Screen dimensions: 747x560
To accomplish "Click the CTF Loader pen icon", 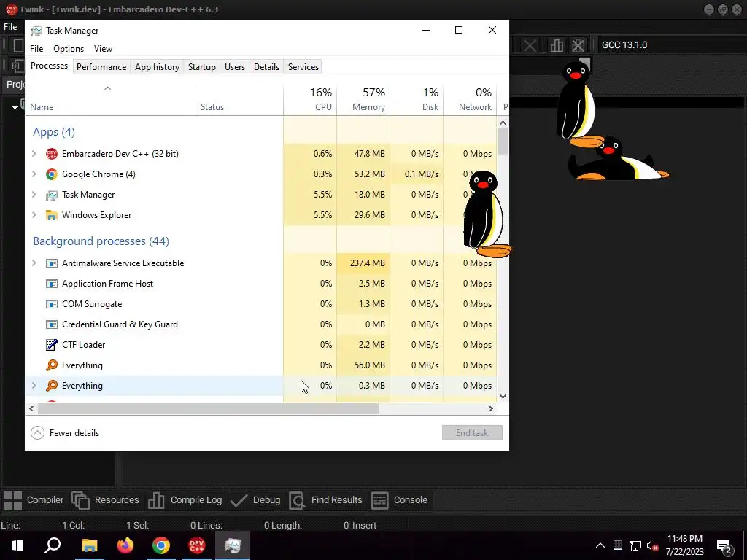I will point(52,345).
